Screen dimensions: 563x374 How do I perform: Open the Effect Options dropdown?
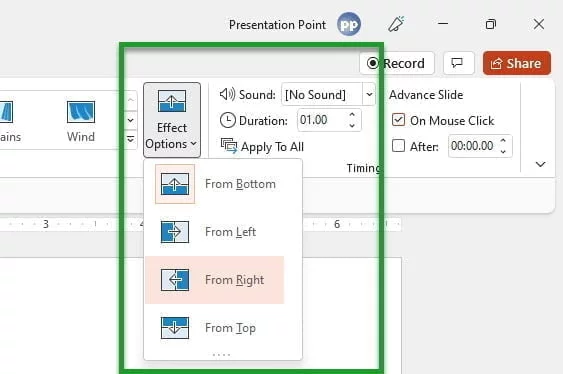click(172, 120)
